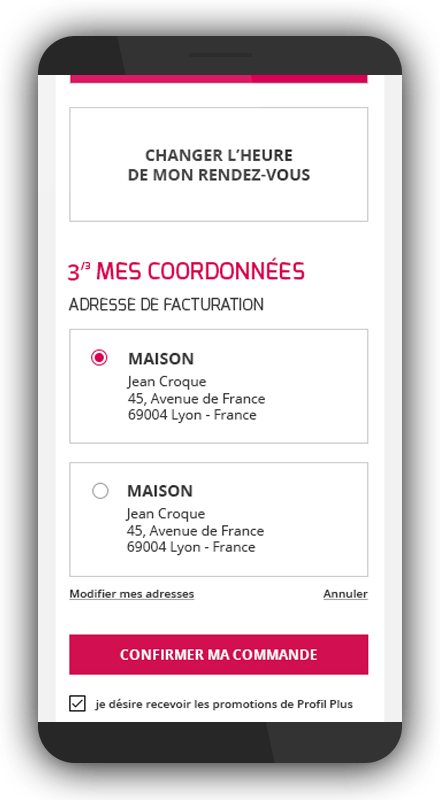This screenshot has height=800, width=440.
Task: Tap the selected address card's Jean Croque name
Action: click(x=167, y=382)
